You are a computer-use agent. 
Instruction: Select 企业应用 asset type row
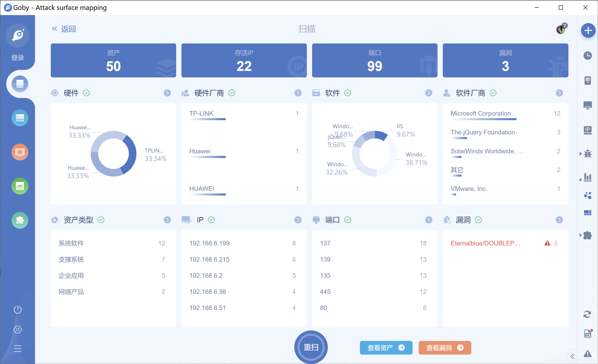[112, 276]
